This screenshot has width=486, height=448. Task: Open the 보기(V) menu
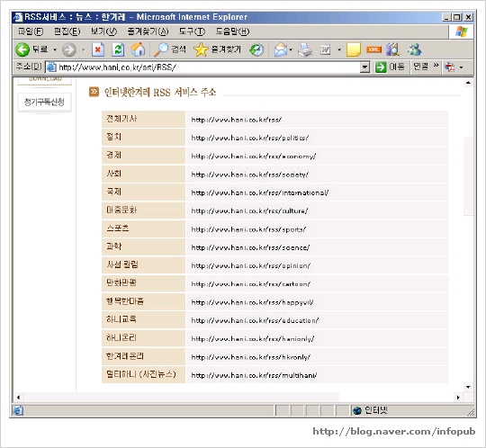103,31
